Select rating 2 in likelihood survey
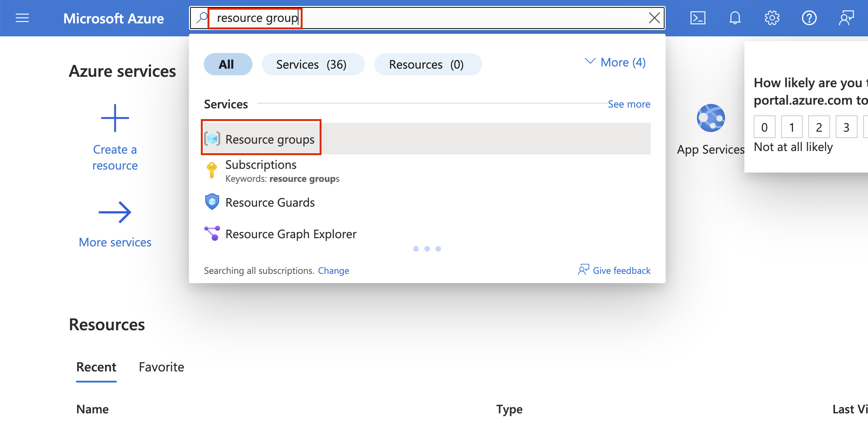 [x=819, y=127]
